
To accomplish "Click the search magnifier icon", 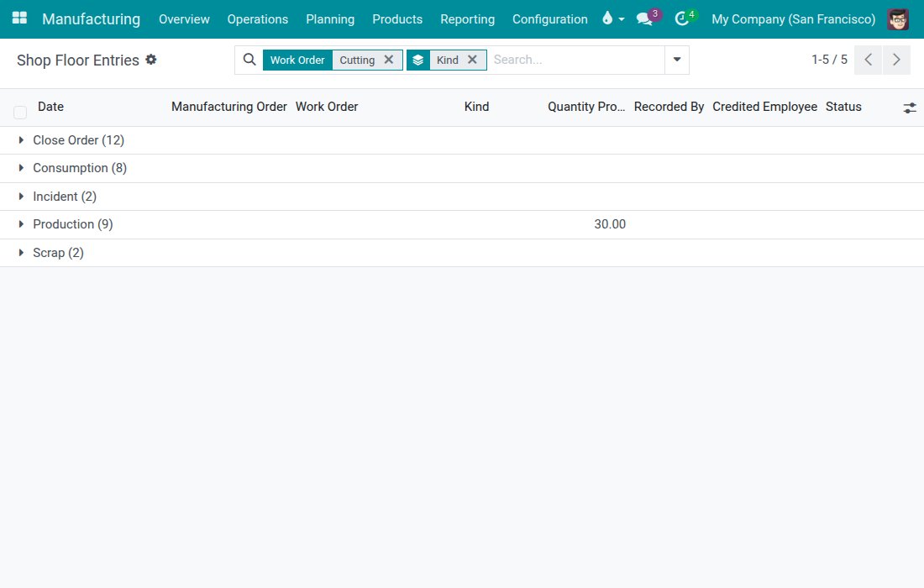I will [249, 60].
